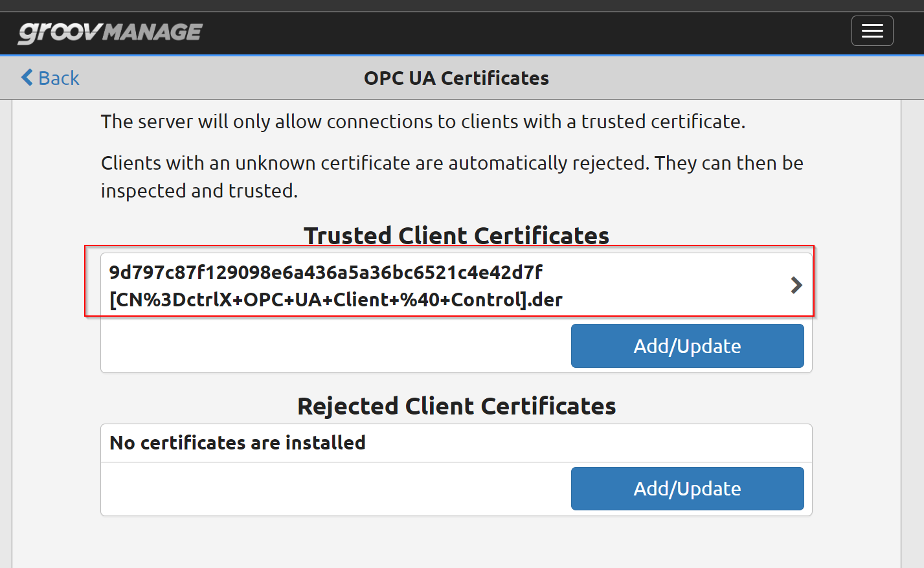Select the 'No certificates are installed' row

pyautogui.click(x=456, y=443)
